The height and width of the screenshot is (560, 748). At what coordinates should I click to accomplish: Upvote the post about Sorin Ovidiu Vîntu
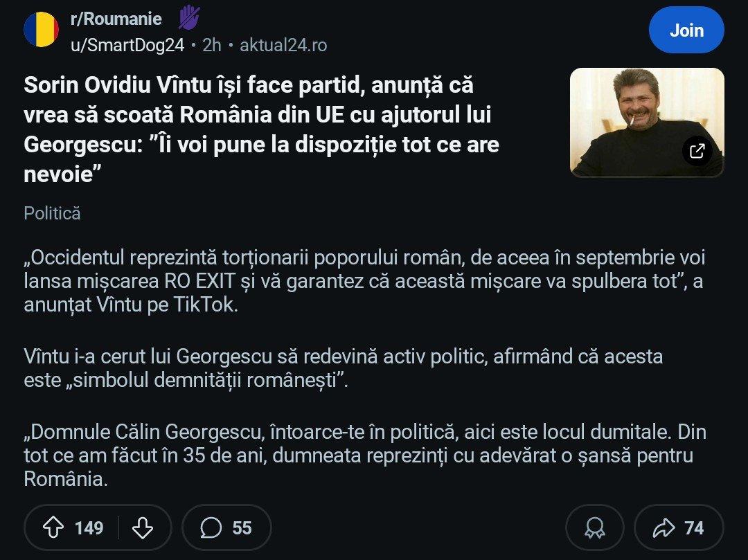53,528
